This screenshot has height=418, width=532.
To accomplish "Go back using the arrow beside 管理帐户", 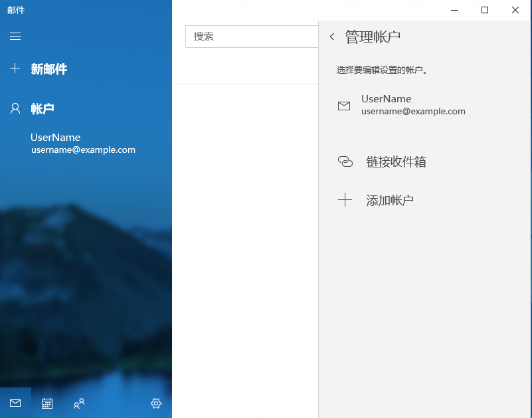I will click(332, 37).
